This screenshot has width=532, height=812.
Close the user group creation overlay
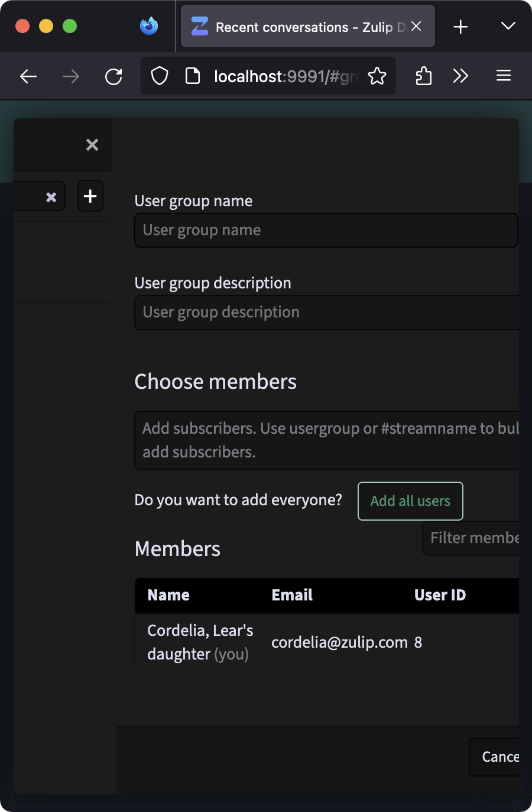[92, 144]
